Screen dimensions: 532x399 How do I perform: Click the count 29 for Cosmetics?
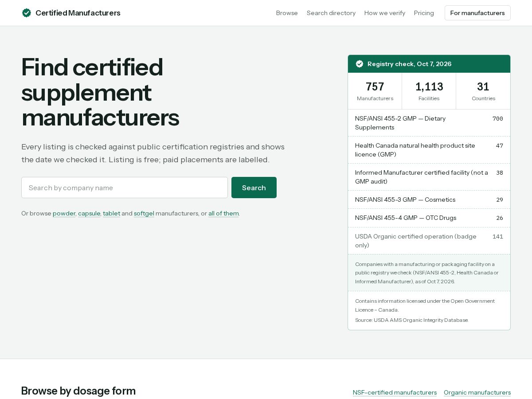[499, 199]
